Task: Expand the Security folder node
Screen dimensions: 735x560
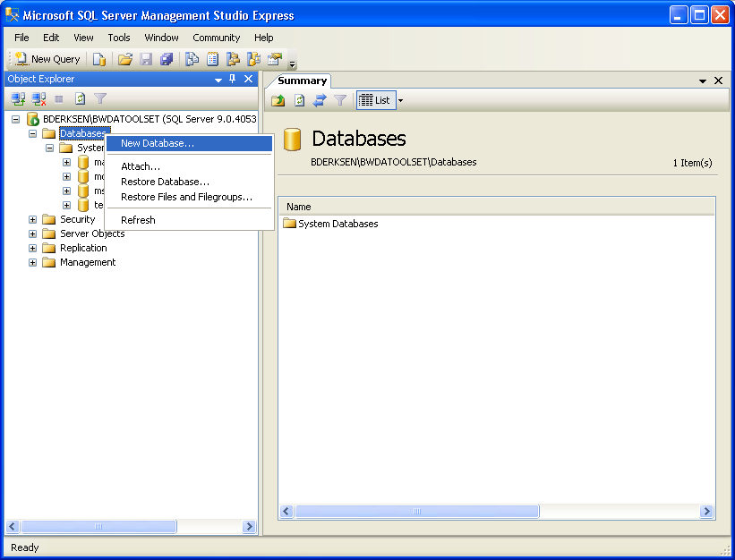Action: pyautogui.click(x=33, y=219)
